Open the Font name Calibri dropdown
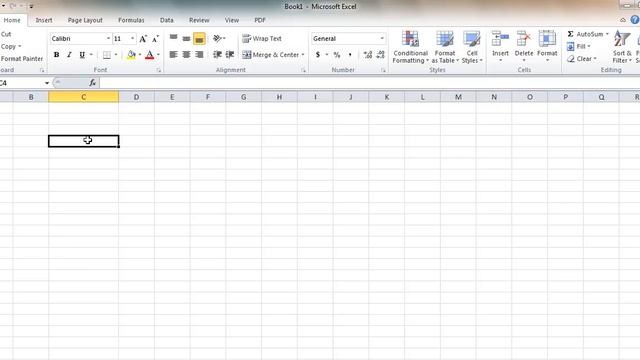The width and height of the screenshot is (640, 360). [108, 38]
